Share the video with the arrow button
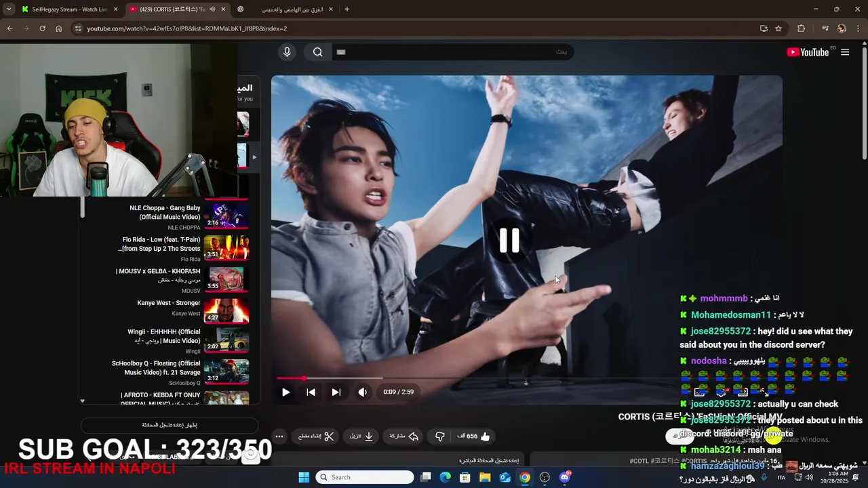This screenshot has height=488, width=868. coord(403,436)
